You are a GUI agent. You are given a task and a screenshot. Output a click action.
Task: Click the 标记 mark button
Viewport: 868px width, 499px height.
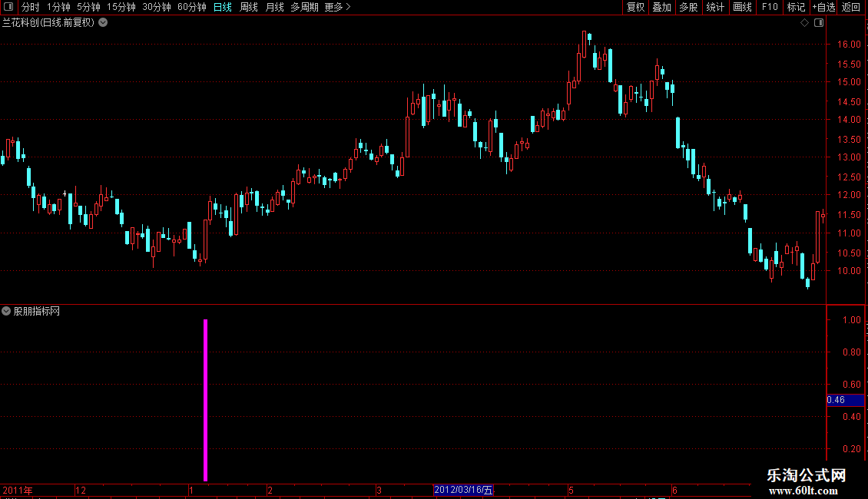pyautogui.click(x=796, y=7)
